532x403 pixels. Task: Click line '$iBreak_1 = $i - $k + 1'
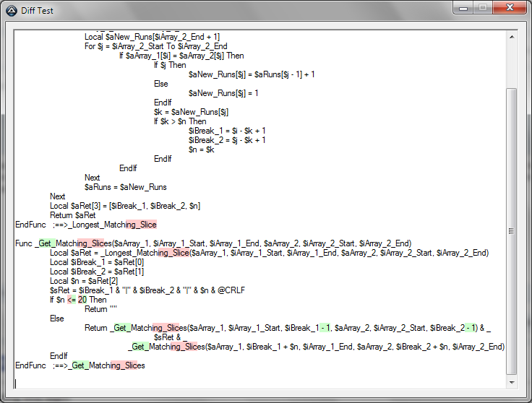(227, 131)
